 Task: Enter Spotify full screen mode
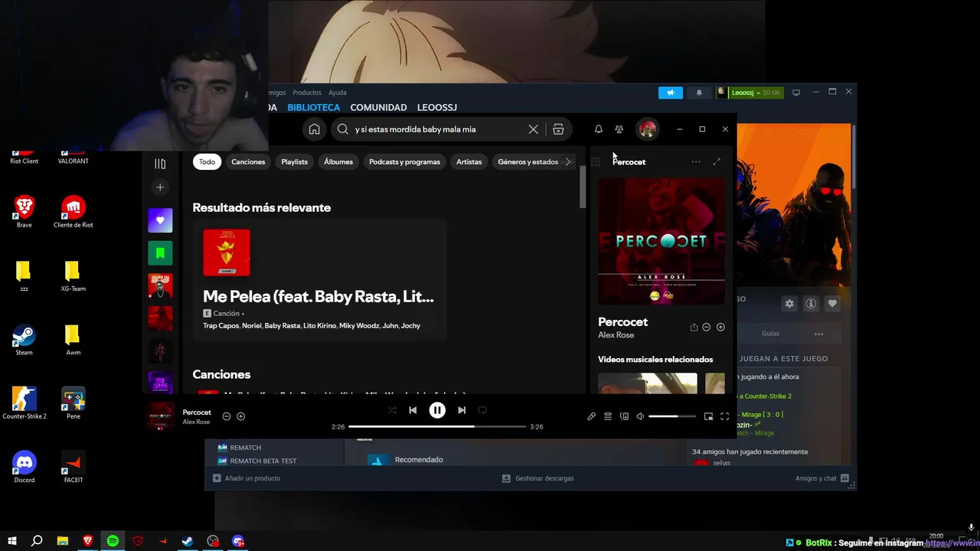(x=725, y=416)
